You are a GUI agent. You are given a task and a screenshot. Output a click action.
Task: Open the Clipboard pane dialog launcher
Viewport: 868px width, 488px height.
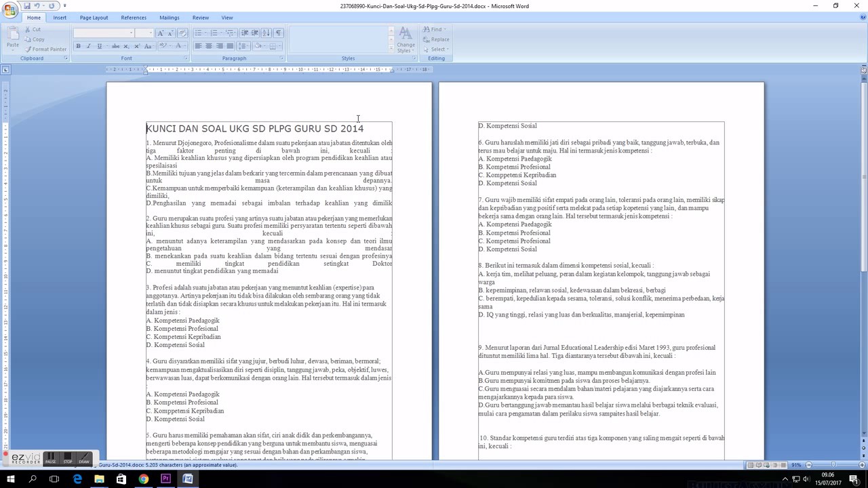pyautogui.click(x=66, y=58)
